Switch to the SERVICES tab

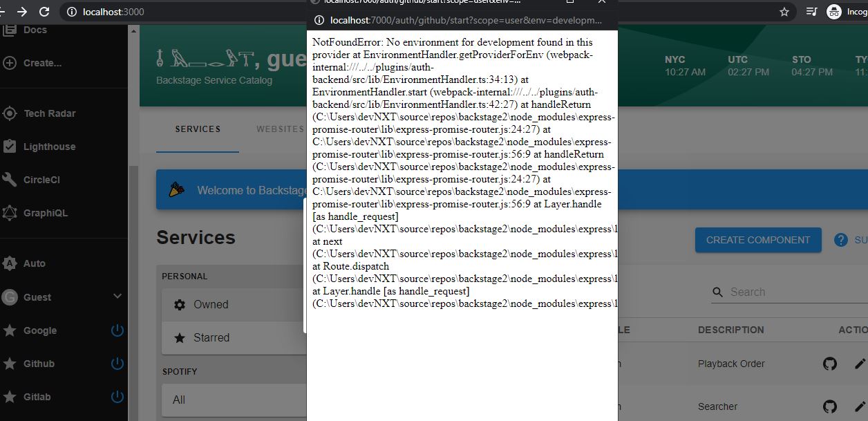point(198,129)
